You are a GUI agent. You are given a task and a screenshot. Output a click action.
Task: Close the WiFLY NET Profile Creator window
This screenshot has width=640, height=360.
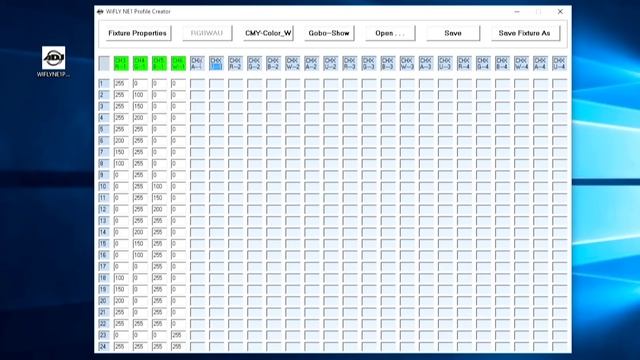560,12
